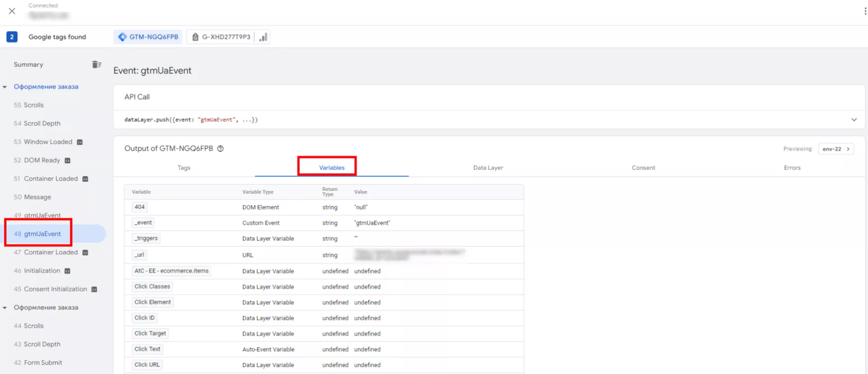Close the Tag Assistant debug session

12,11
